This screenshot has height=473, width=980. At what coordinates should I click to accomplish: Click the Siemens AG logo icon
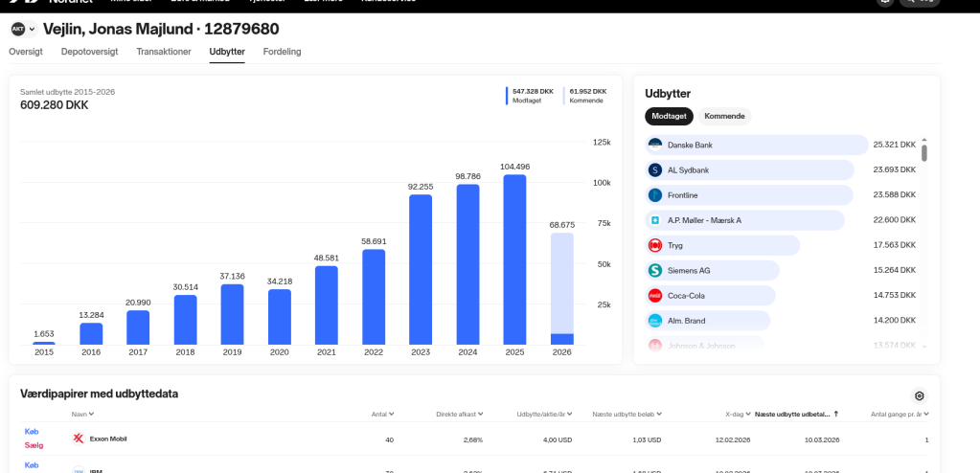click(655, 270)
